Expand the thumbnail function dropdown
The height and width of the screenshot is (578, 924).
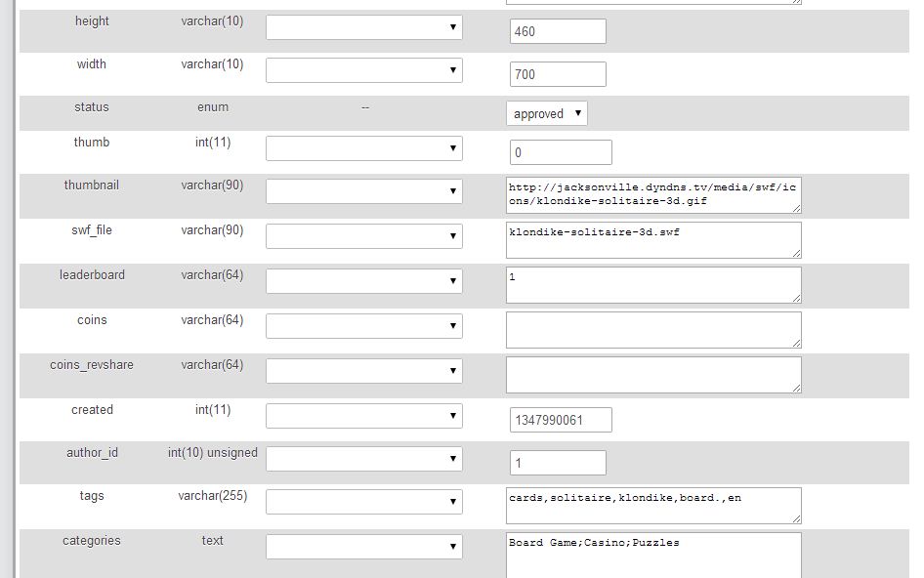pyautogui.click(x=364, y=191)
